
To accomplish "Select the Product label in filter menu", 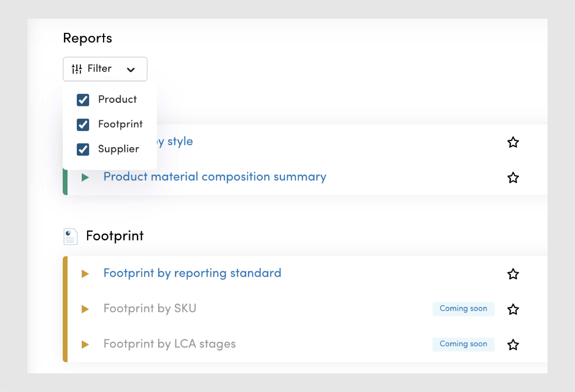I will click(x=117, y=99).
